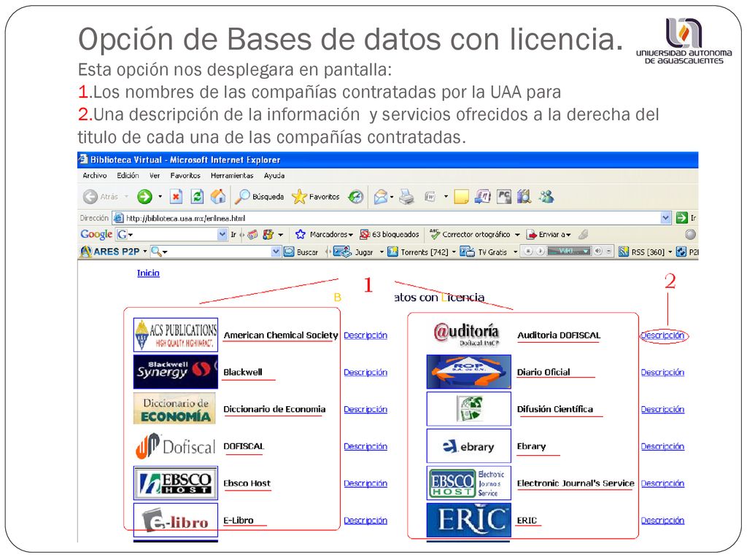Click the PC icon in toolbar

(503, 196)
